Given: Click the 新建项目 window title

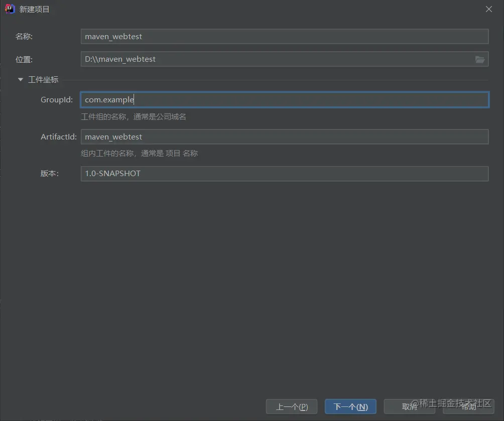Looking at the screenshot, I should (x=35, y=10).
